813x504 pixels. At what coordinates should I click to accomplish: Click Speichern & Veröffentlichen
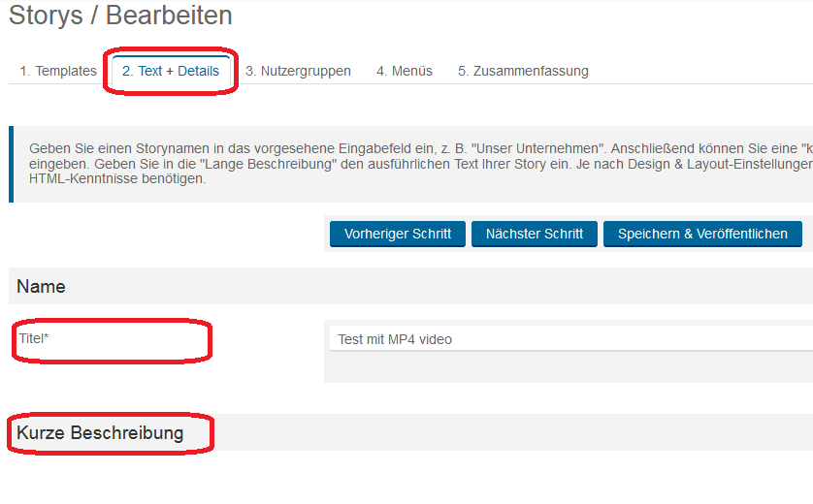702,234
